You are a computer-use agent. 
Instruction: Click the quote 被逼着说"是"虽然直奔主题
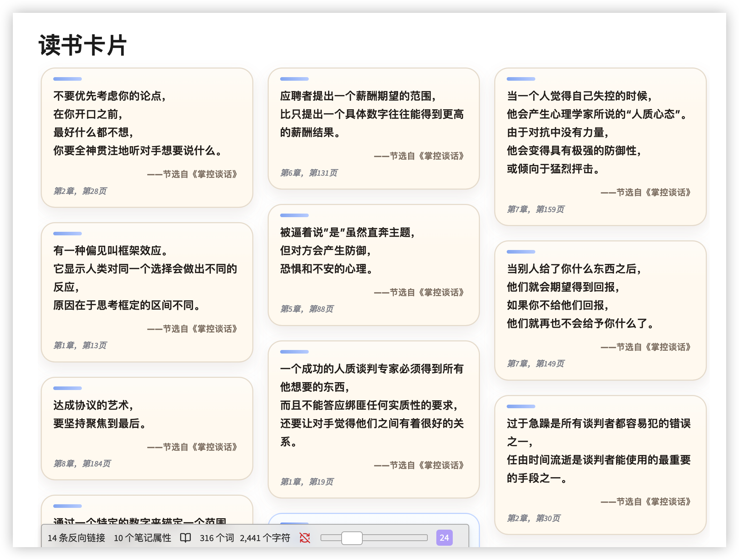(347, 232)
